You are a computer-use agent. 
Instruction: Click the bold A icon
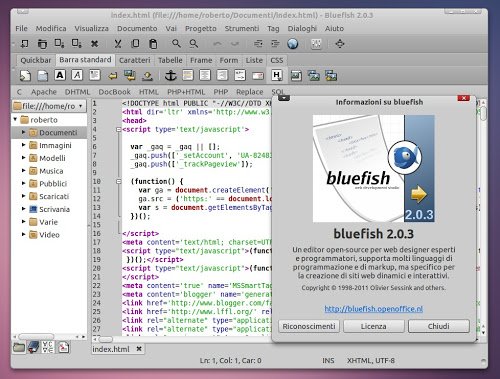(x=60, y=75)
